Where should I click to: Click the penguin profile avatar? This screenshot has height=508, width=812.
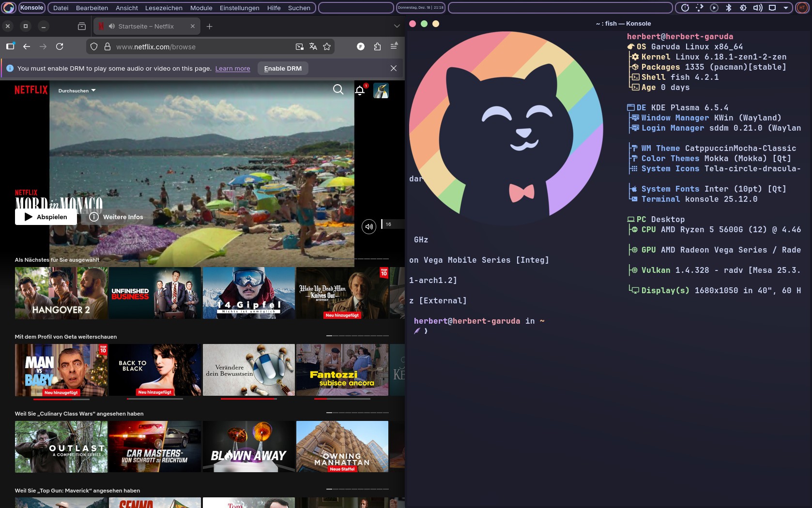[x=381, y=90]
